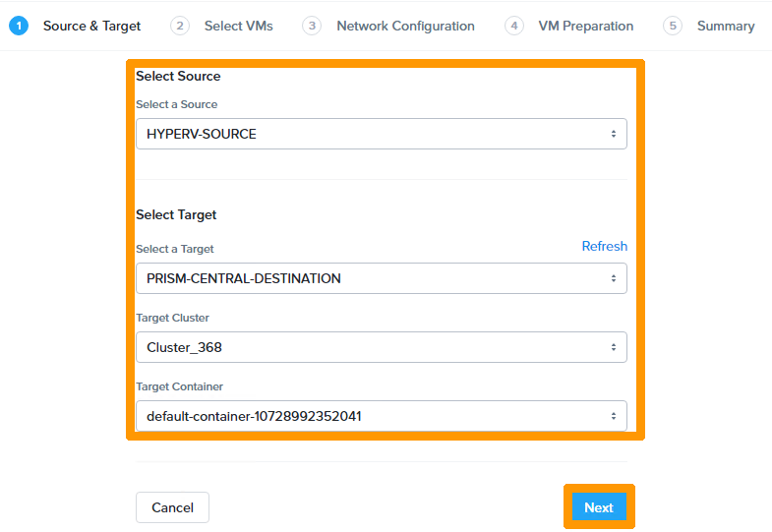Click the step 4 number circle
772x532 pixels.
coord(514,27)
